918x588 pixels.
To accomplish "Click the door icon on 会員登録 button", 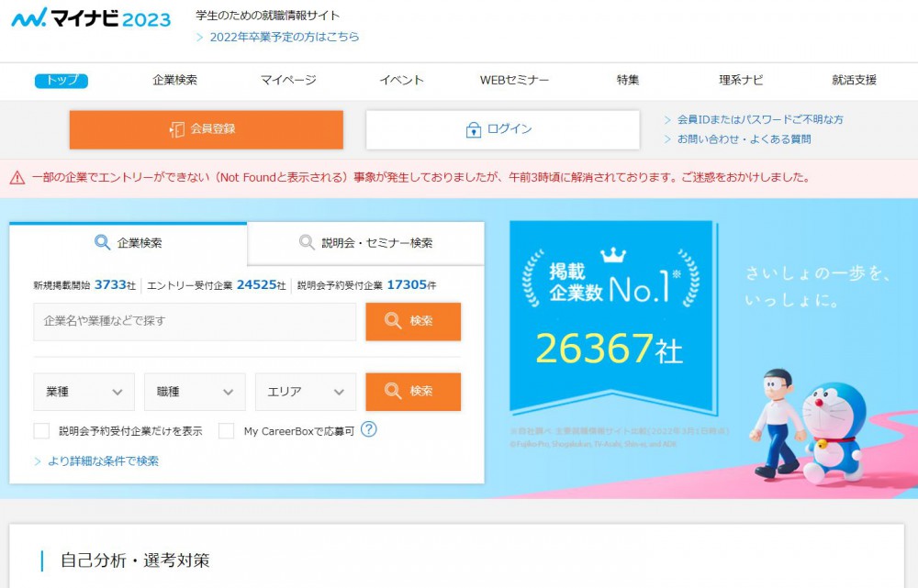I will (177, 129).
